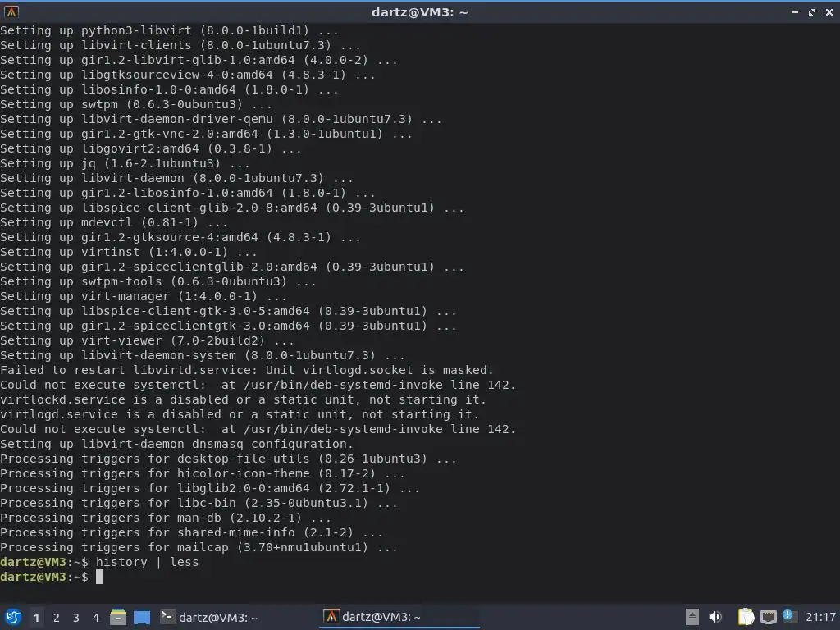The height and width of the screenshot is (630, 840).
Task: Switch to workspace 4
Action: point(96,618)
